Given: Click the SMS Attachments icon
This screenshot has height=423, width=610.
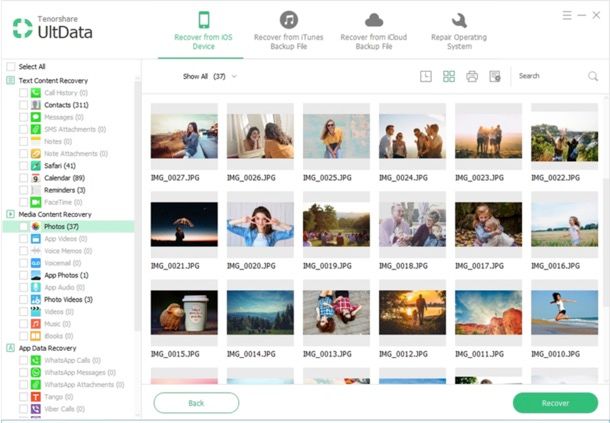Looking at the screenshot, I should tap(36, 129).
